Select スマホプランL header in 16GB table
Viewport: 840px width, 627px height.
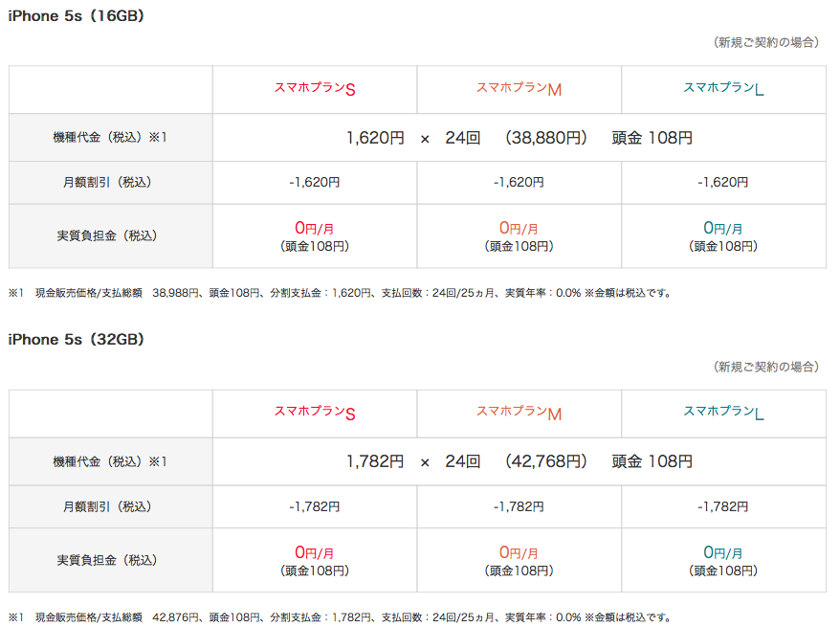(x=723, y=88)
